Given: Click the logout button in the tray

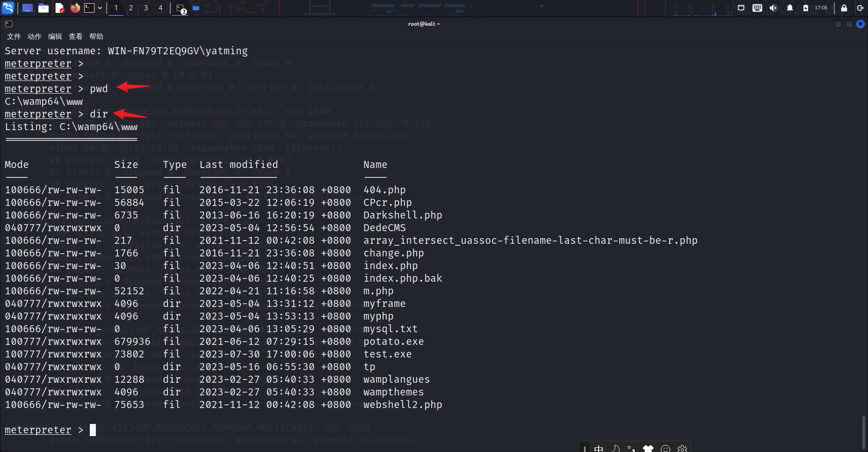Looking at the screenshot, I should click(860, 7).
